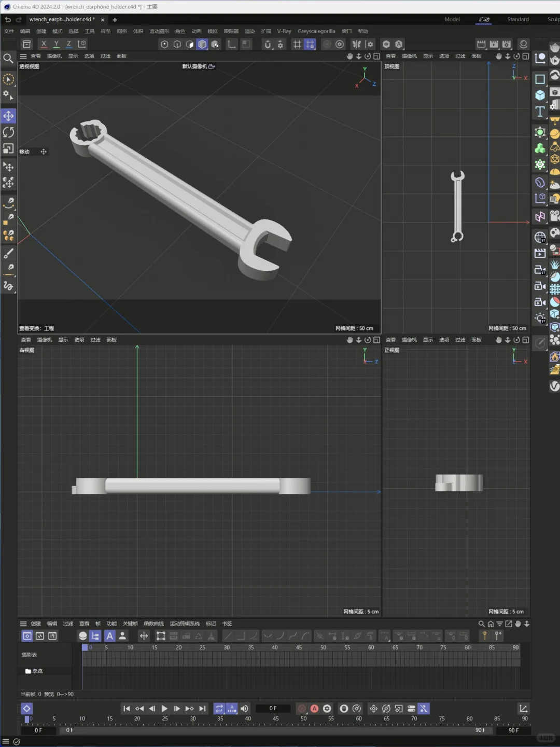Open right view 过滤 menu
Screen dimensions: 560x747
pyautogui.click(x=95, y=340)
